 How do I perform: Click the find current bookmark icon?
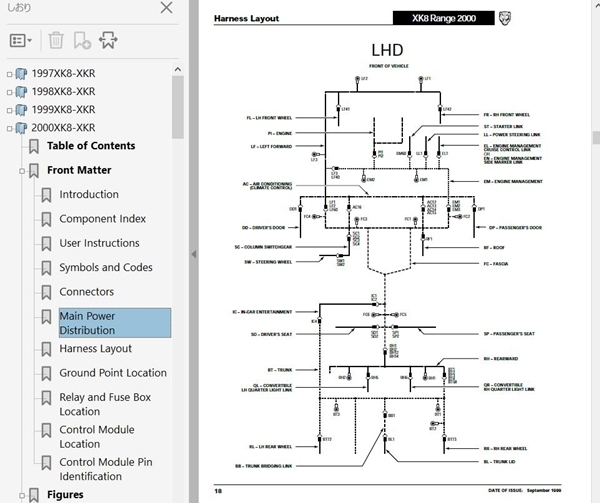108,40
